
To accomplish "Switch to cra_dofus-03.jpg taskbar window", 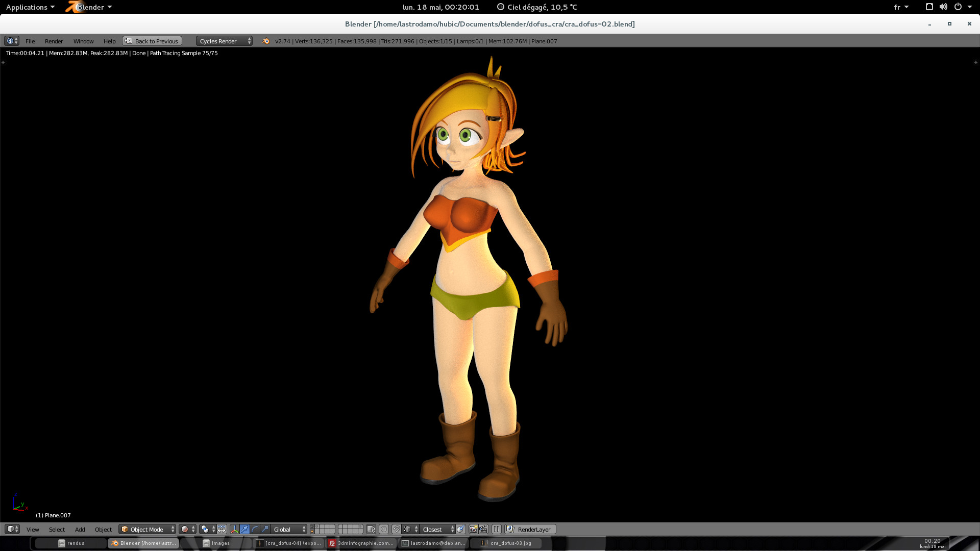I will (506, 543).
